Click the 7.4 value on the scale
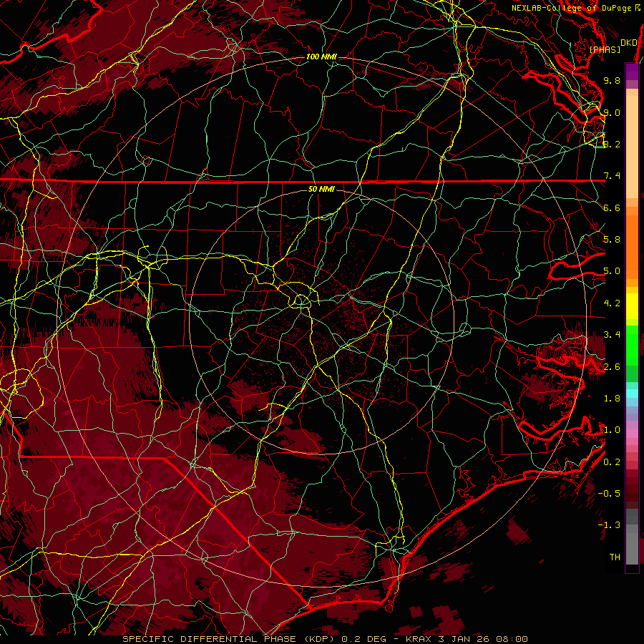The width and height of the screenshot is (644, 644). 612,176
